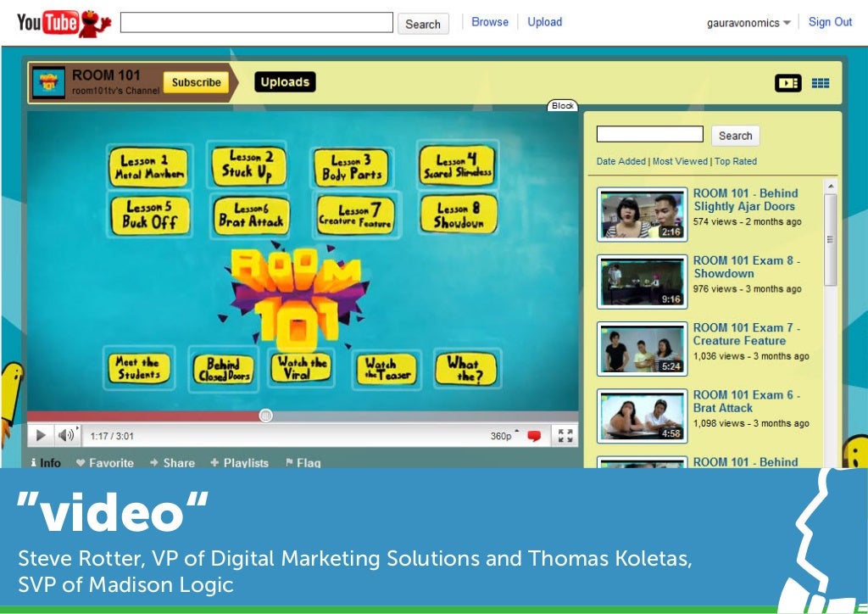Click the ROOM 101 channel avatar
868x614 pixels.
coord(48,82)
